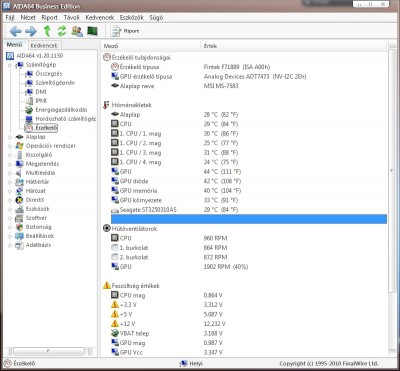400x371 pixels.
Task: Select the 2. burkolat fan row
Action: pyautogui.click(x=249, y=257)
